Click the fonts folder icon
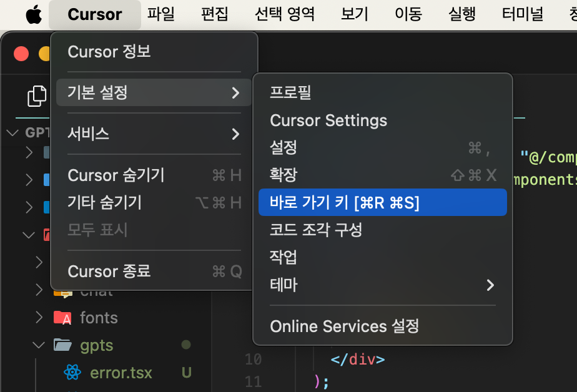The height and width of the screenshot is (392, 577). tap(62, 317)
